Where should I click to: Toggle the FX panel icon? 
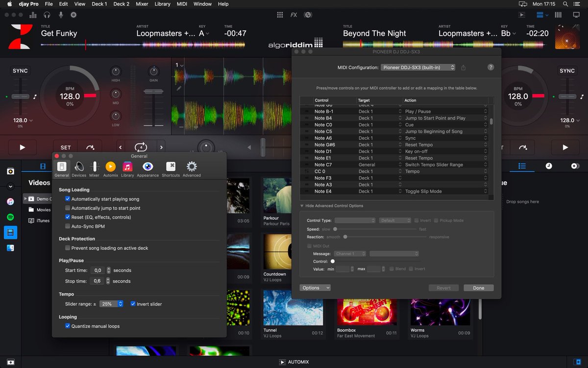coord(294,15)
